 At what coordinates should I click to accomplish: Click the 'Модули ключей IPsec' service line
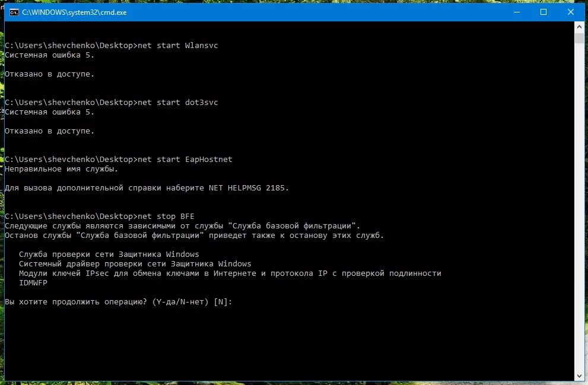tap(230, 273)
